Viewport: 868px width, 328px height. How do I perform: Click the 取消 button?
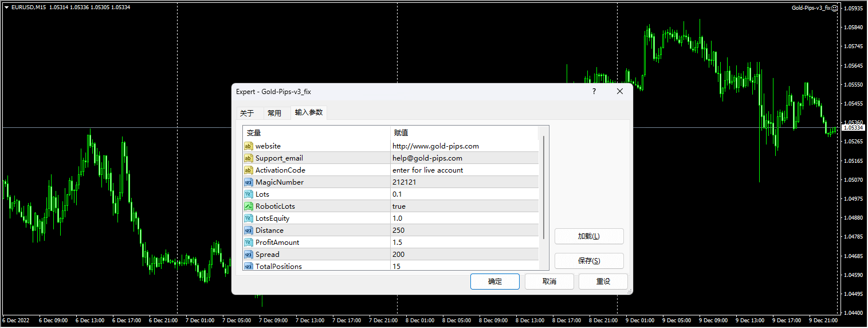pyautogui.click(x=549, y=282)
